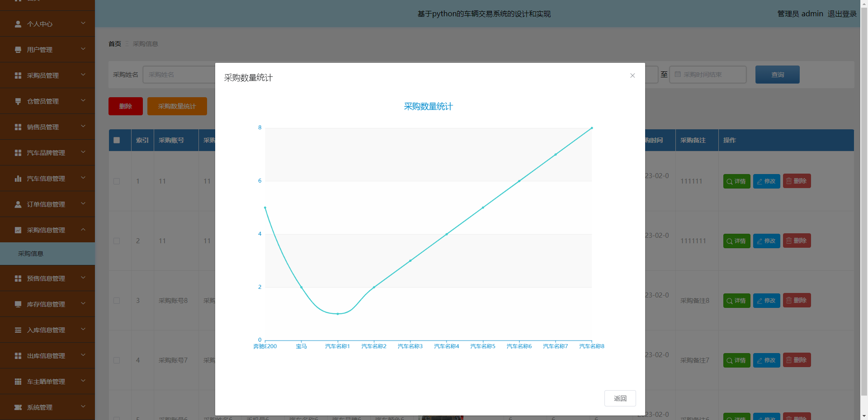868x420 pixels.
Task: Click the red 删除 button above table
Action: pos(126,106)
